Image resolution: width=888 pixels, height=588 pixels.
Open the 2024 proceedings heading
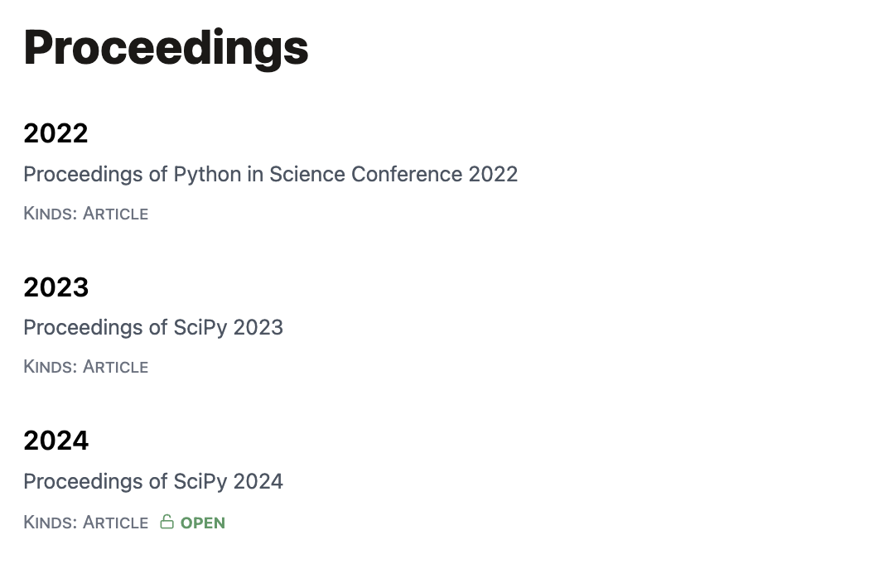(55, 441)
